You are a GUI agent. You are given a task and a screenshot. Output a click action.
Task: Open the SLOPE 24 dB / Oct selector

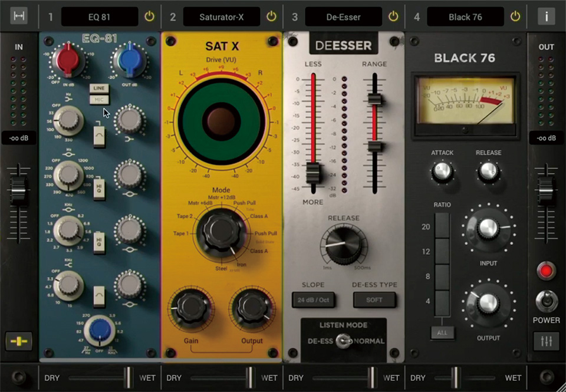[x=313, y=300]
